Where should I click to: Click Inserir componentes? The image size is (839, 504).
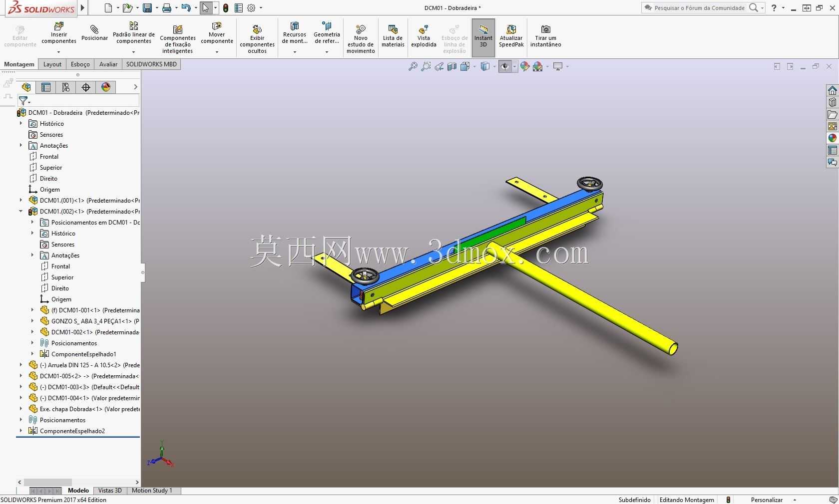[59, 36]
